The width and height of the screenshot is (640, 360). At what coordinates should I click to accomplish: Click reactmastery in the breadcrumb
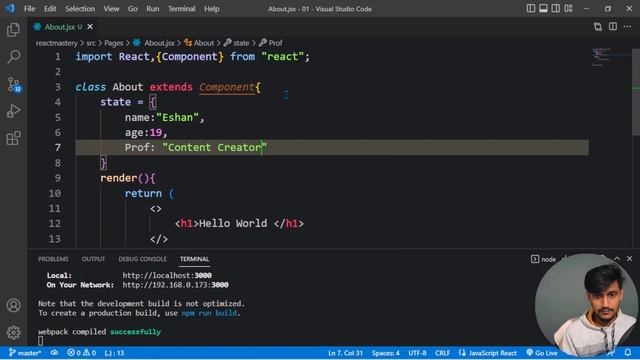[56, 43]
